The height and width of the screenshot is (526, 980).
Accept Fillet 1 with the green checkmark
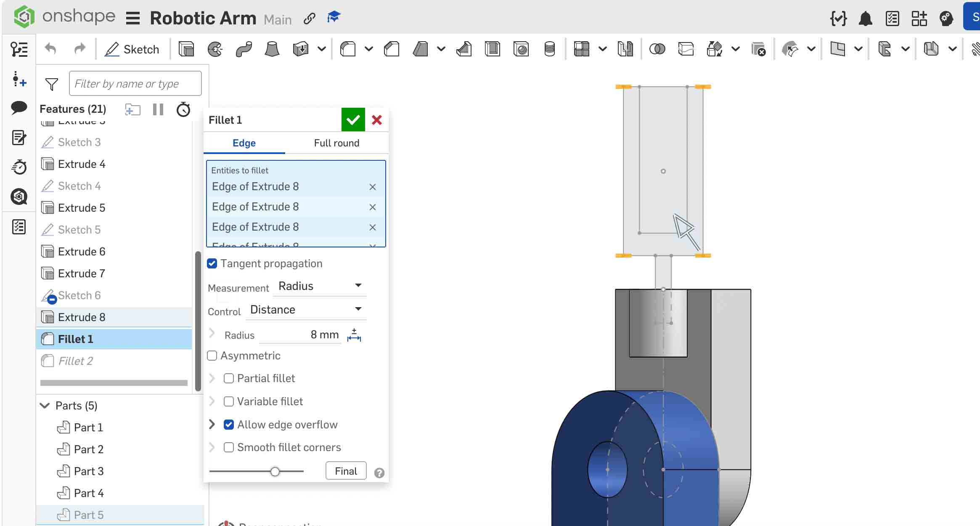coord(353,120)
